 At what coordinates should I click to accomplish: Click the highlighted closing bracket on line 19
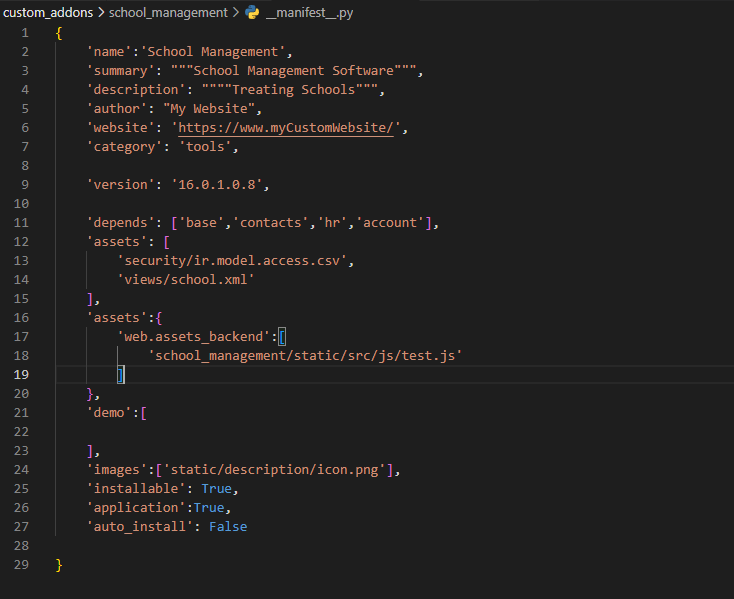(121, 374)
